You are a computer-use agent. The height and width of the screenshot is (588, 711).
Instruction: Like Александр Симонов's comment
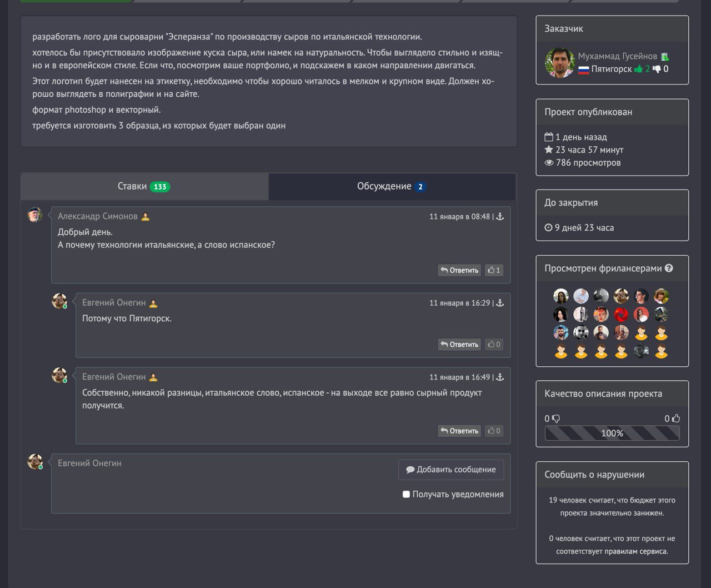tap(494, 270)
